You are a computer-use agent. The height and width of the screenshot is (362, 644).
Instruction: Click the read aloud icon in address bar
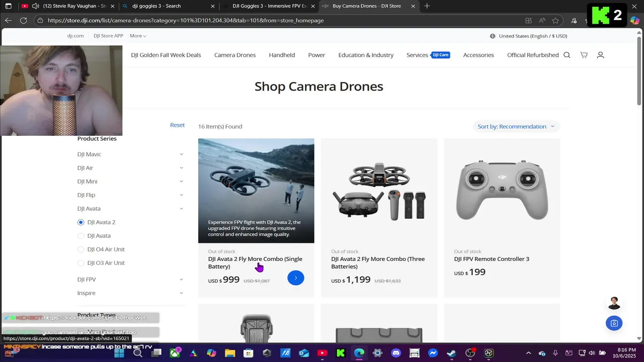[x=542, y=21]
